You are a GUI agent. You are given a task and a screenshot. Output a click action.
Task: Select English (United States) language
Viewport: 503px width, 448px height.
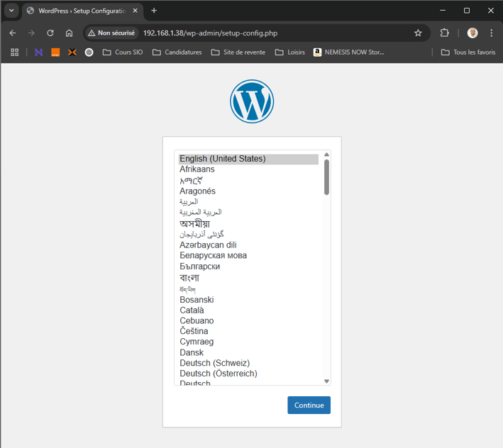tap(248, 159)
